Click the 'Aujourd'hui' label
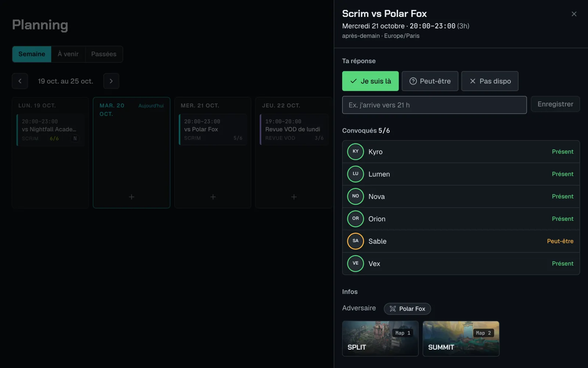The image size is (588, 368). click(151, 106)
